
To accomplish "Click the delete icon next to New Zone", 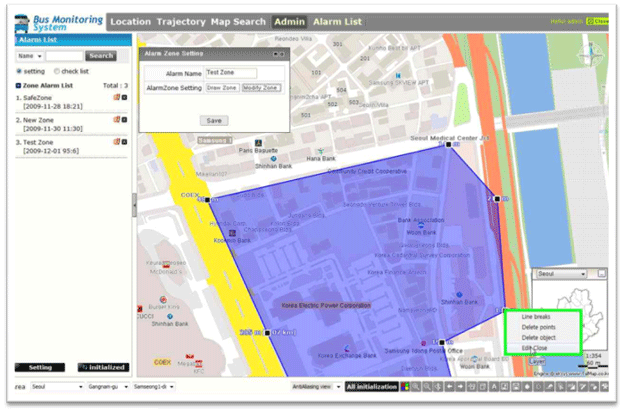I will point(125,120).
